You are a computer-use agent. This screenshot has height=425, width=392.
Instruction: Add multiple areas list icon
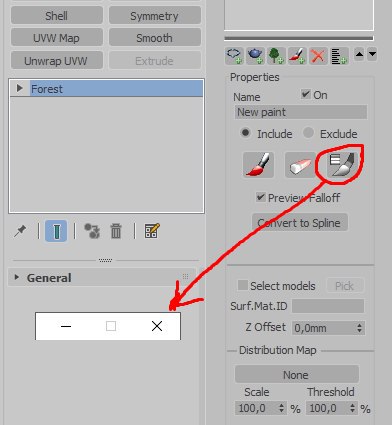coord(339,55)
